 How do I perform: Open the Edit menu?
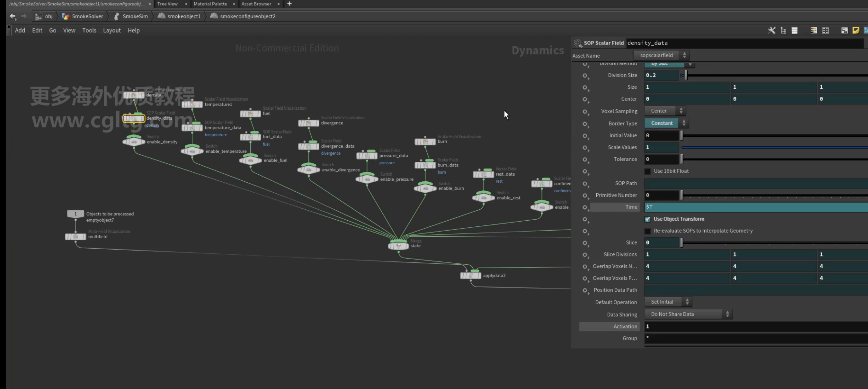(x=37, y=30)
